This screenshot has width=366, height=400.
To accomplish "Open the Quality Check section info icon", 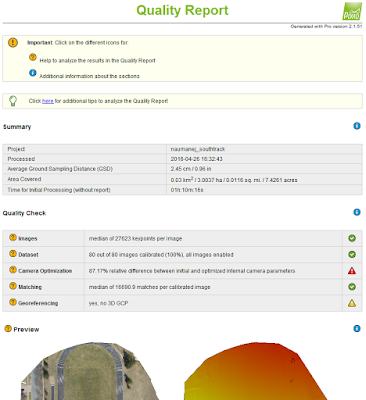I will (x=357, y=212).
